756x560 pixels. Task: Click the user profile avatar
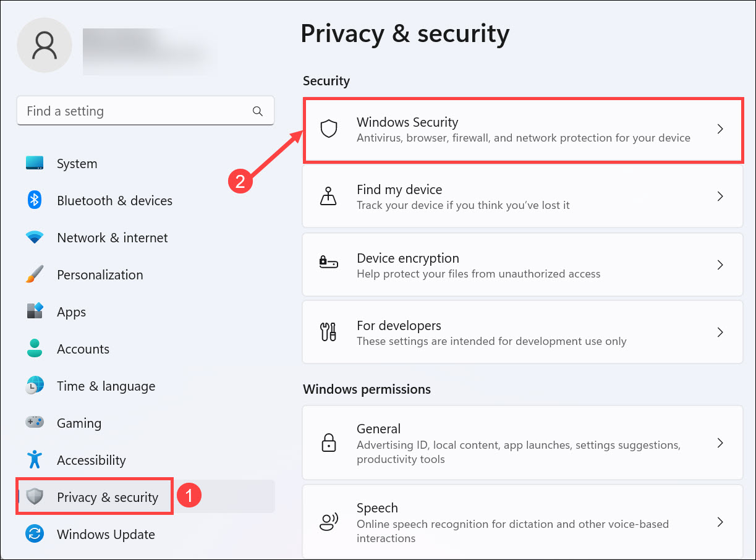(x=45, y=45)
